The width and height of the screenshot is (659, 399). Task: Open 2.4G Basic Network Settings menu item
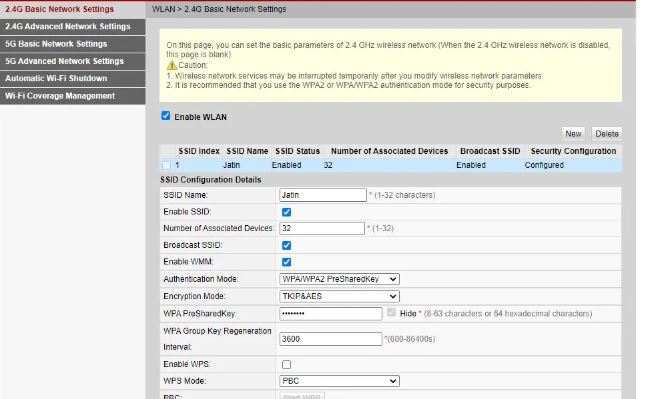(x=73, y=9)
